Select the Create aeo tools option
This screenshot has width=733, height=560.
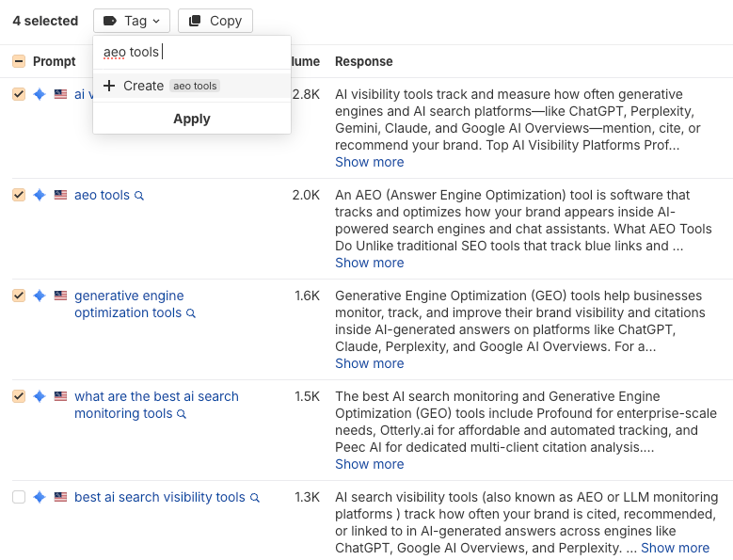(192, 86)
